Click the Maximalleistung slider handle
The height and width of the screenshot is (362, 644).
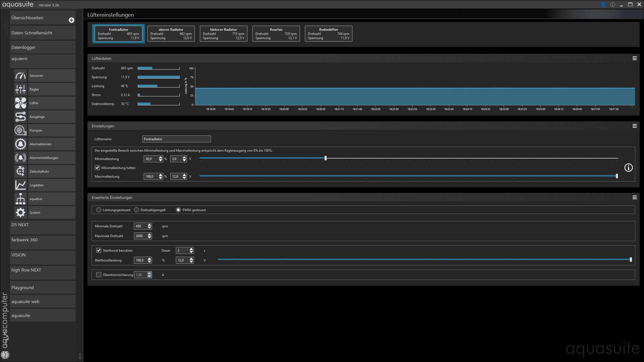[x=617, y=176]
